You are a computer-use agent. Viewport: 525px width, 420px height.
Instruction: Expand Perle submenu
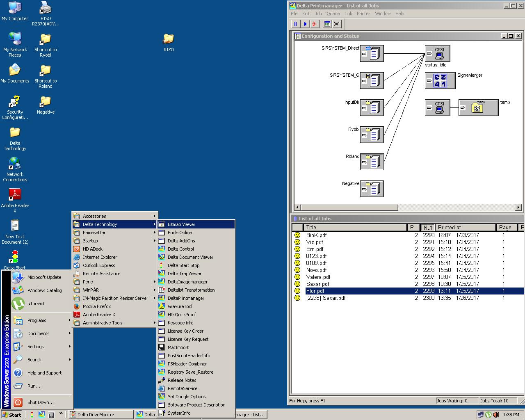pos(115,282)
